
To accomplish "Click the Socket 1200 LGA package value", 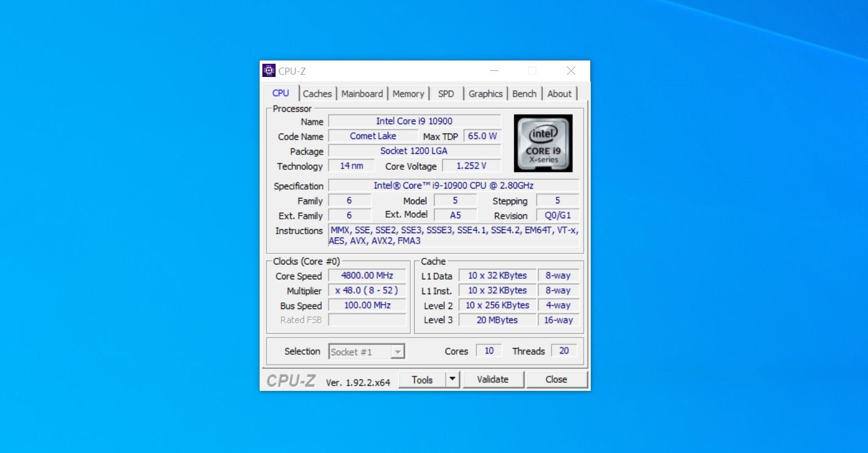I will 414,151.
